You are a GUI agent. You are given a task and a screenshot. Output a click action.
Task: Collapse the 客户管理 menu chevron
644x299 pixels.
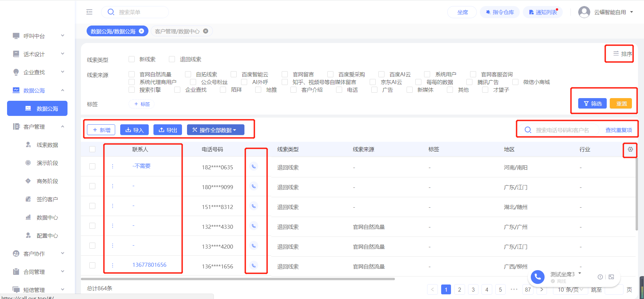click(62, 126)
